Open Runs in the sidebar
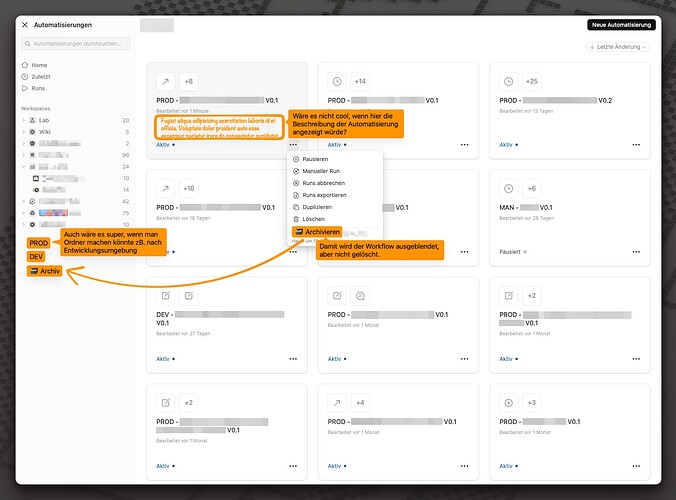 coord(38,88)
